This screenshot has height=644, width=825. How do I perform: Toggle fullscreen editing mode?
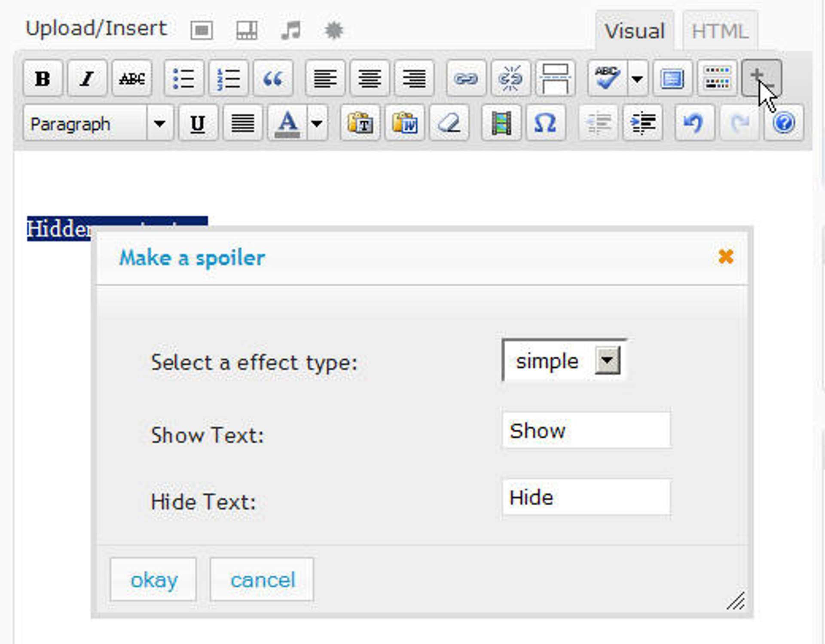pos(672,79)
